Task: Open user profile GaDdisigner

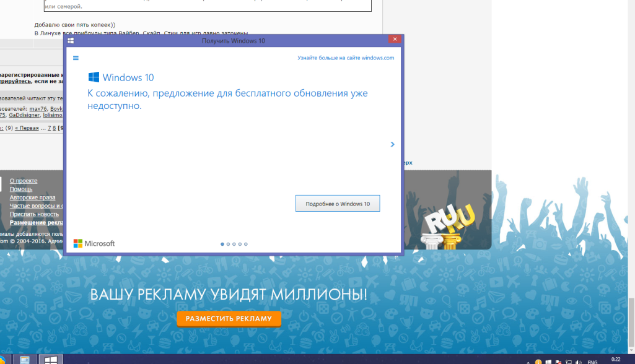Action: coord(24,115)
